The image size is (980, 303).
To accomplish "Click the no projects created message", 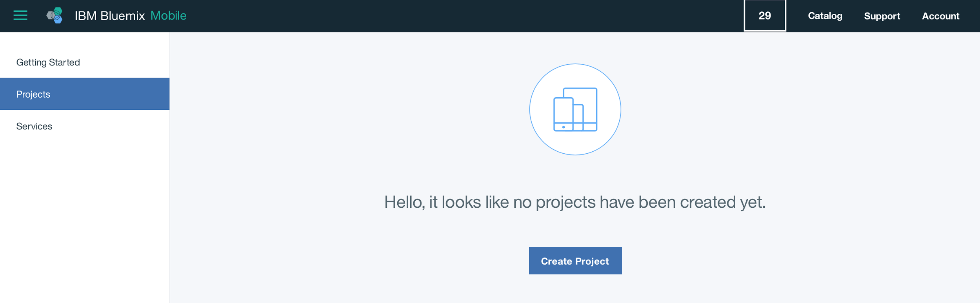I will pos(575,202).
